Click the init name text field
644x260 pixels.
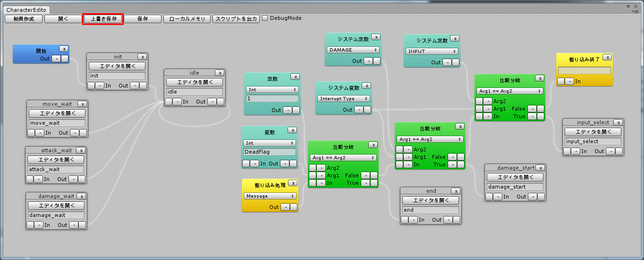click(x=117, y=76)
